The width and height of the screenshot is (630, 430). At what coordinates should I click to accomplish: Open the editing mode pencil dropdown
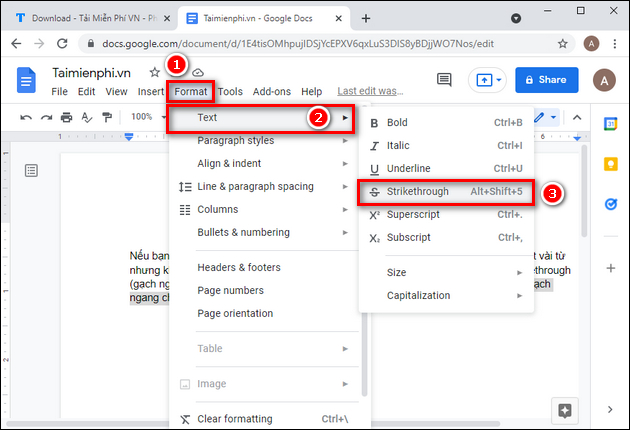pyautogui.click(x=545, y=117)
